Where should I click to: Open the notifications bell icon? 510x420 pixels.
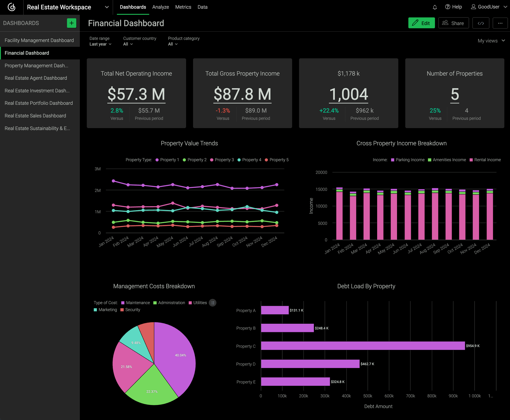coord(435,7)
